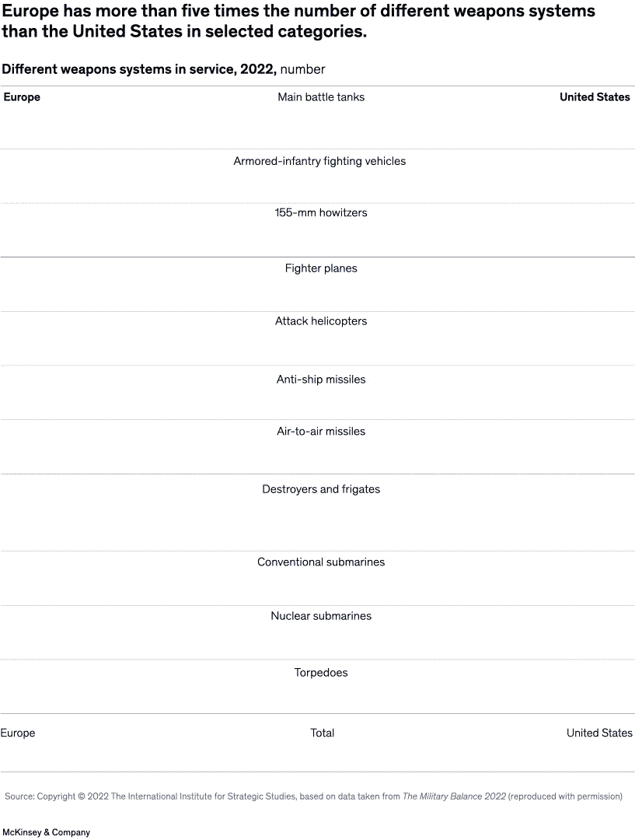
Task: Click the "Nuclear submarines" row label
Action: click(321, 616)
